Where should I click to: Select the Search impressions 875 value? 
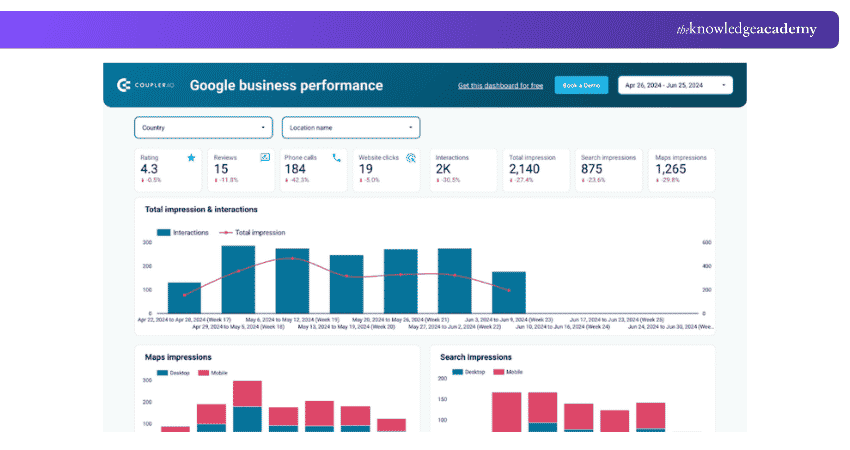pos(592,169)
